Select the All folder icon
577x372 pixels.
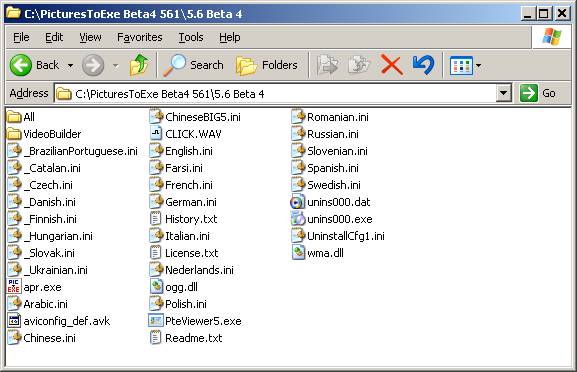coord(14,117)
